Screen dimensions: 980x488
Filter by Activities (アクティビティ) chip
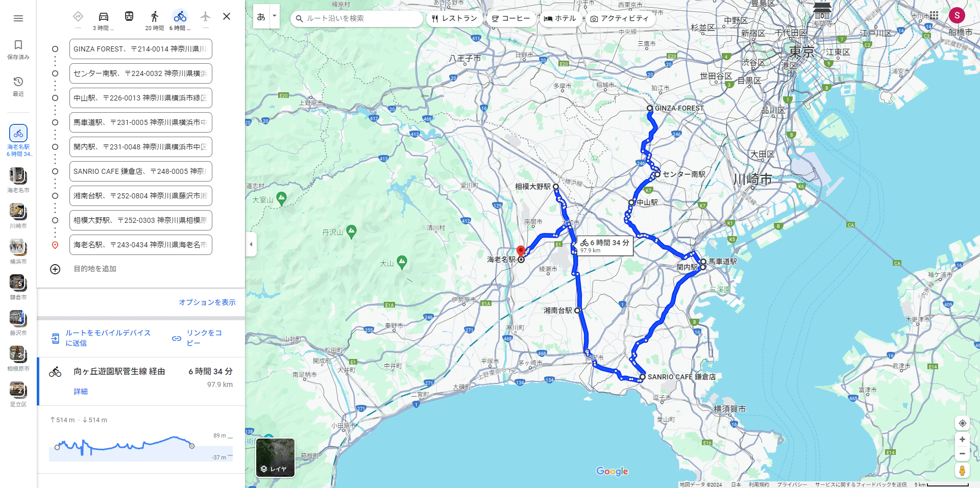point(620,18)
